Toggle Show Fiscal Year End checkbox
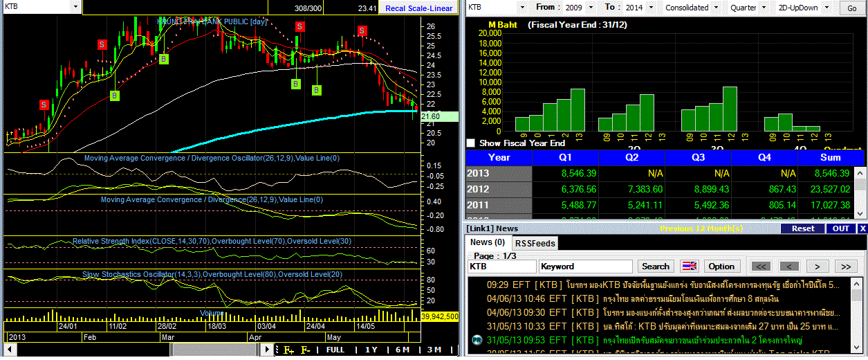This screenshot has width=868, height=360. (x=471, y=143)
